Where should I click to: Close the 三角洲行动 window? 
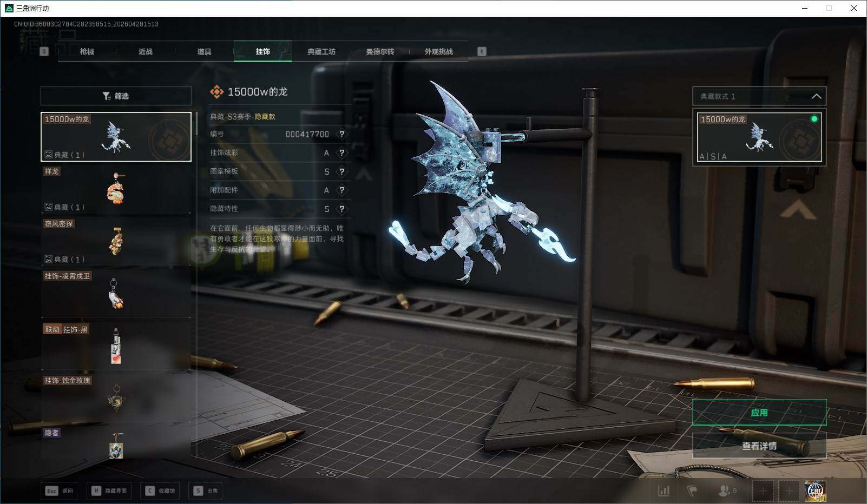tap(854, 8)
